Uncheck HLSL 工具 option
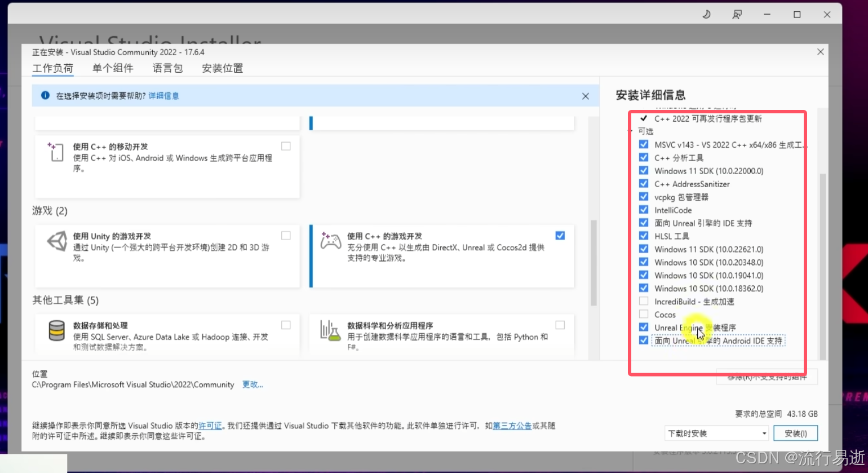 [644, 236]
